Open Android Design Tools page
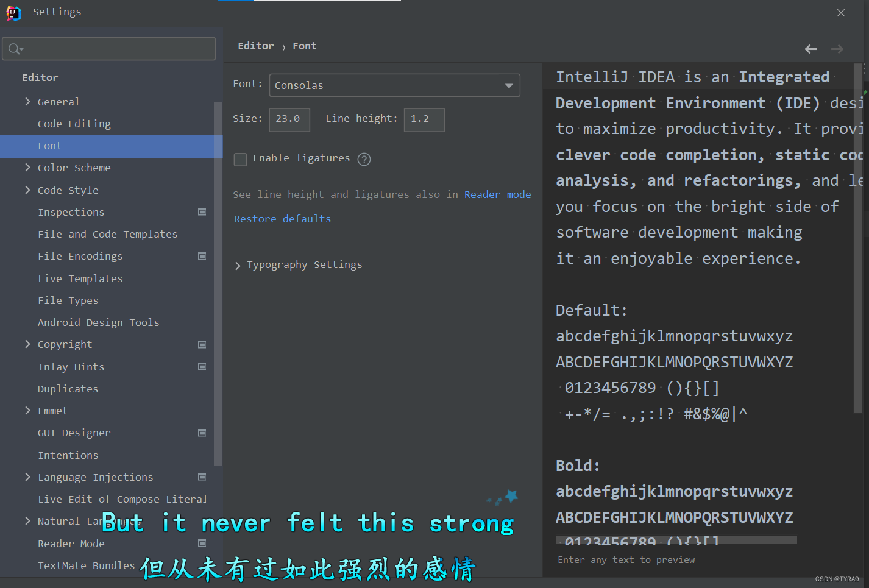The width and height of the screenshot is (869, 588). [99, 322]
